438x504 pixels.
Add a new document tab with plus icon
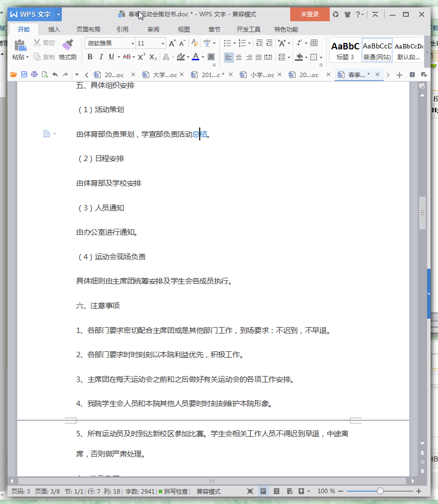[399, 75]
